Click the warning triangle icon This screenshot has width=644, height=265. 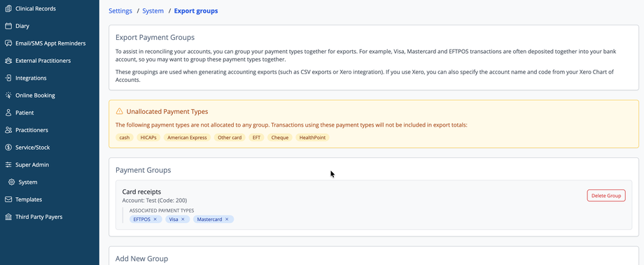point(120,111)
